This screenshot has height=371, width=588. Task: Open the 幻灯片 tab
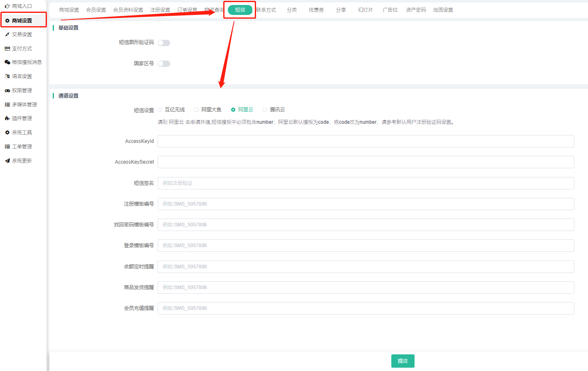pyautogui.click(x=366, y=10)
